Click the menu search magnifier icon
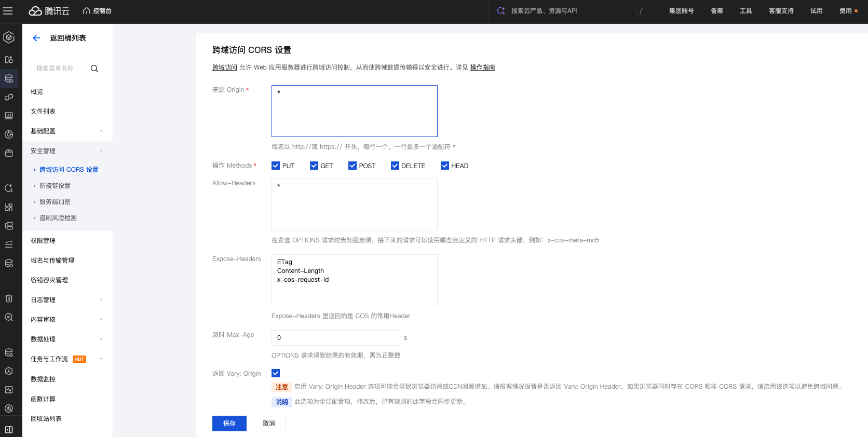 pos(94,69)
